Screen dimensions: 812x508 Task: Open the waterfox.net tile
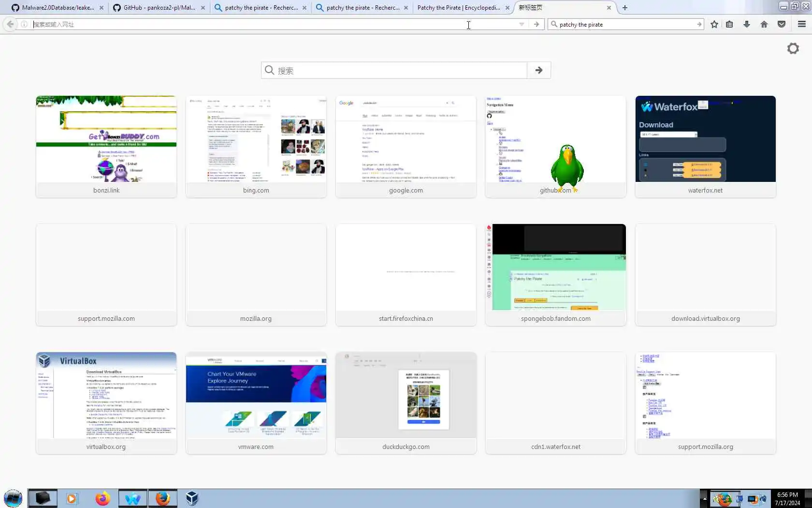(706, 147)
